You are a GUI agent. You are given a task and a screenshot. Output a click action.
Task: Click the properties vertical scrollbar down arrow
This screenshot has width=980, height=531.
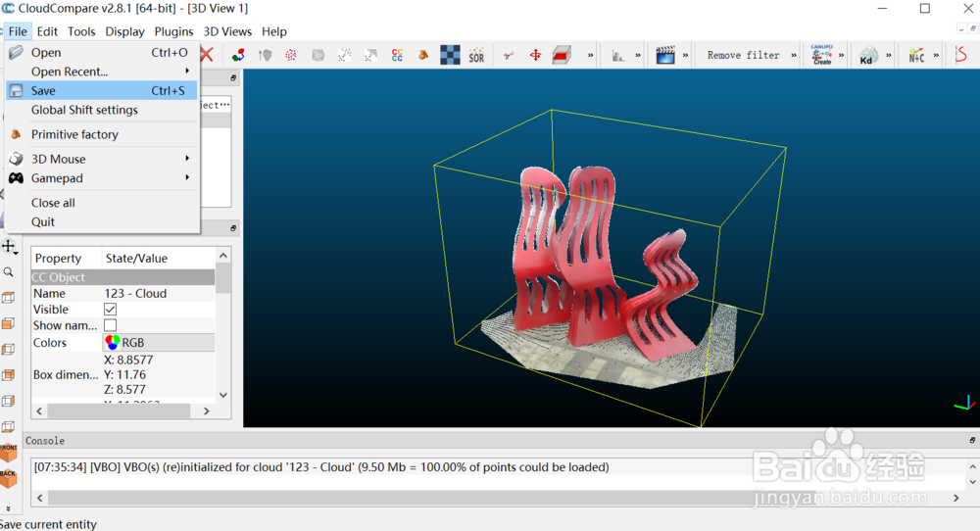point(223,395)
